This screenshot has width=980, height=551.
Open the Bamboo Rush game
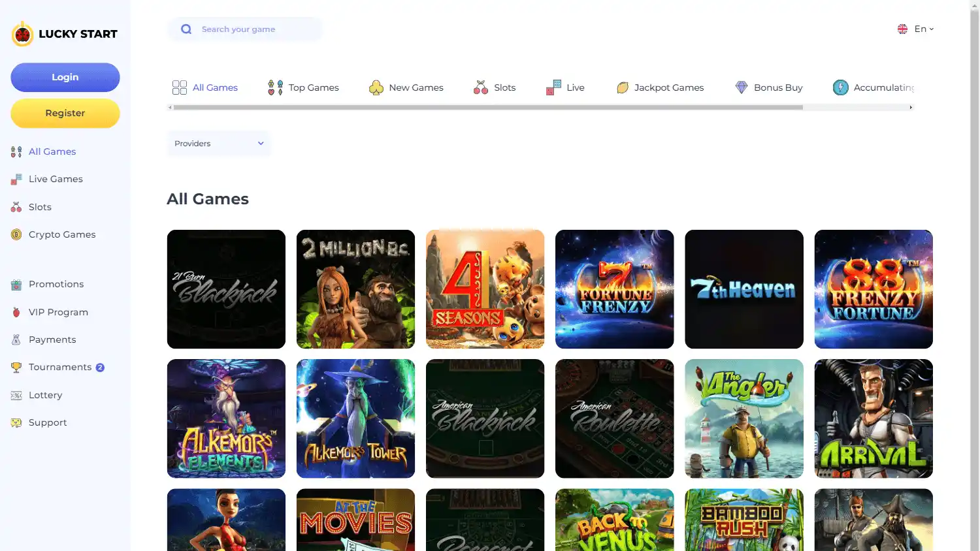coord(744,520)
